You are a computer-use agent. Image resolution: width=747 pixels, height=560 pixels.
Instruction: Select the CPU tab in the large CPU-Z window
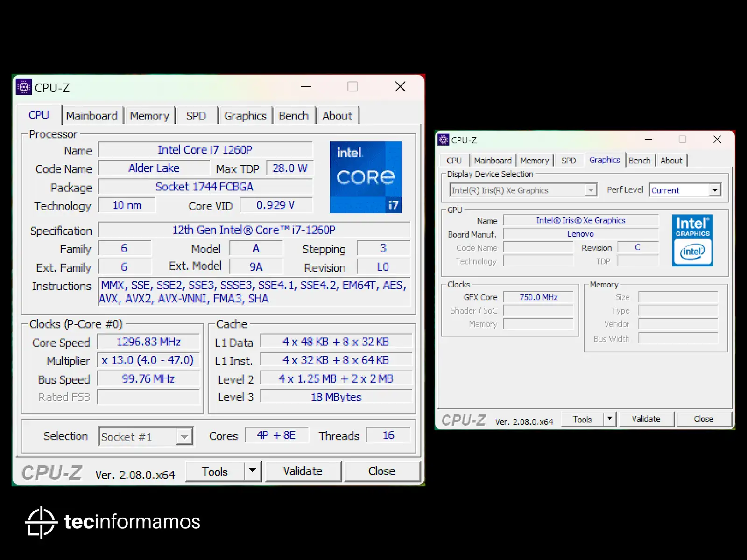39,115
